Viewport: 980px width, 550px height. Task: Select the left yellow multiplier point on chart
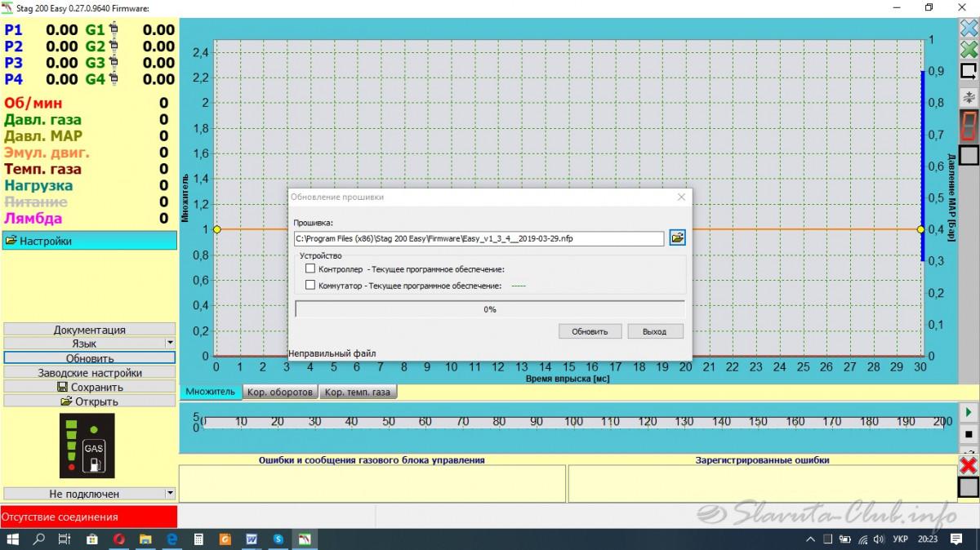[x=216, y=229]
